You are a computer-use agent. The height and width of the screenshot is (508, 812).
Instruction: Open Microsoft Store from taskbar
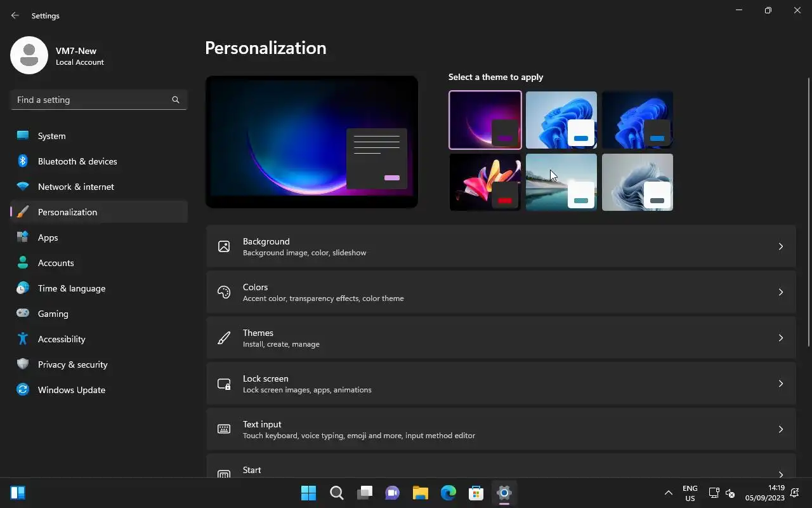[476, 493]
